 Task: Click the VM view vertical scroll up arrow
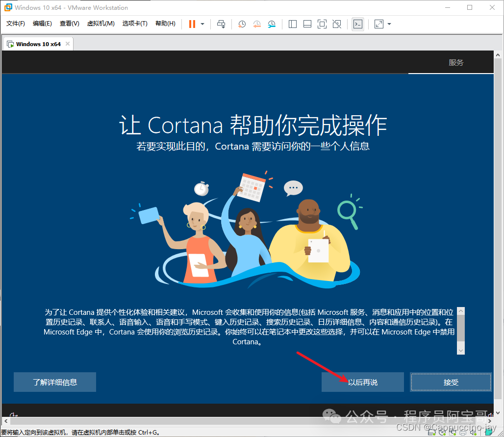pos(498,55)
